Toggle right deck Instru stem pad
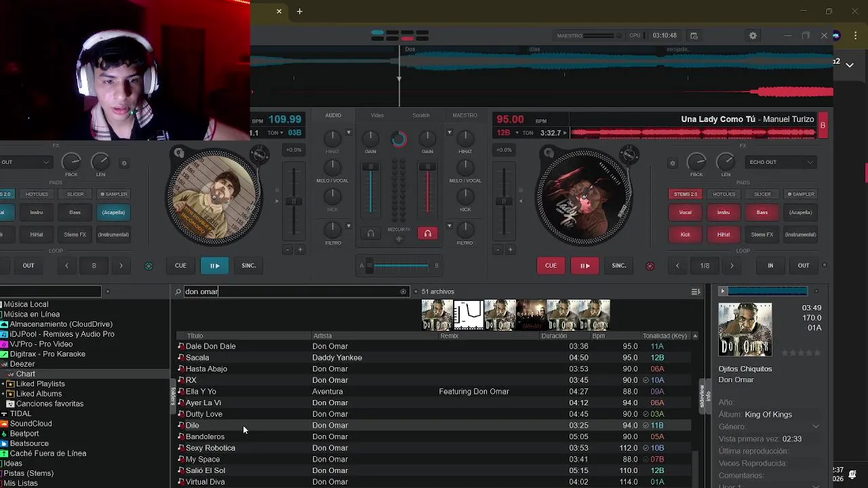 724,212
